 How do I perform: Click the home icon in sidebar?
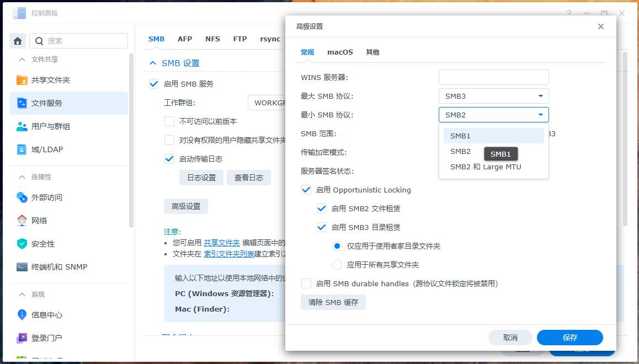(x=18, y=41)
